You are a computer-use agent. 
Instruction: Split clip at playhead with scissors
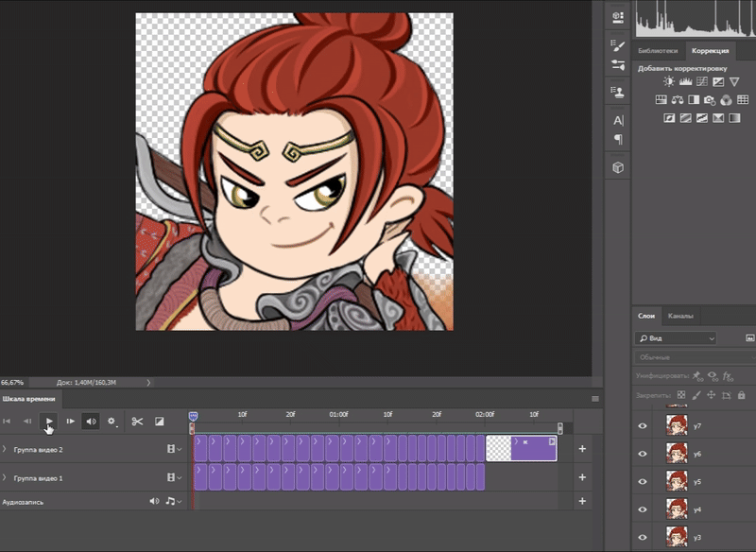[137, 422]
